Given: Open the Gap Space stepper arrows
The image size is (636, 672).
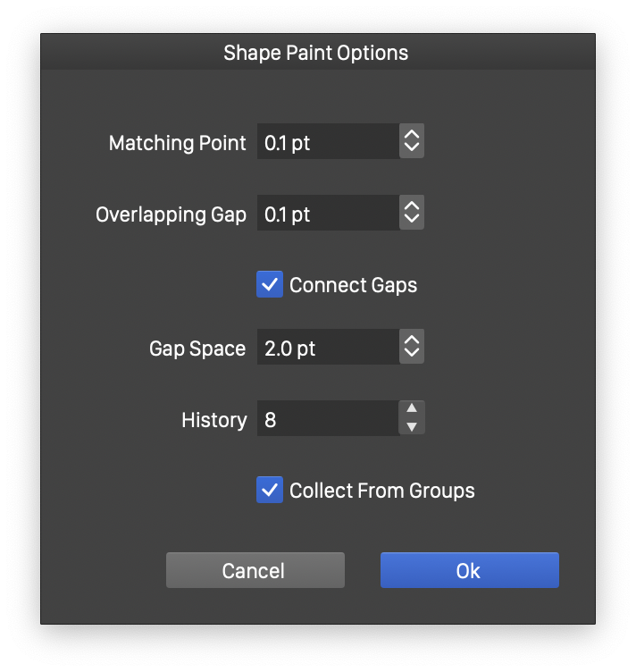Looking at the screenshot, I should tap(411, 348).
